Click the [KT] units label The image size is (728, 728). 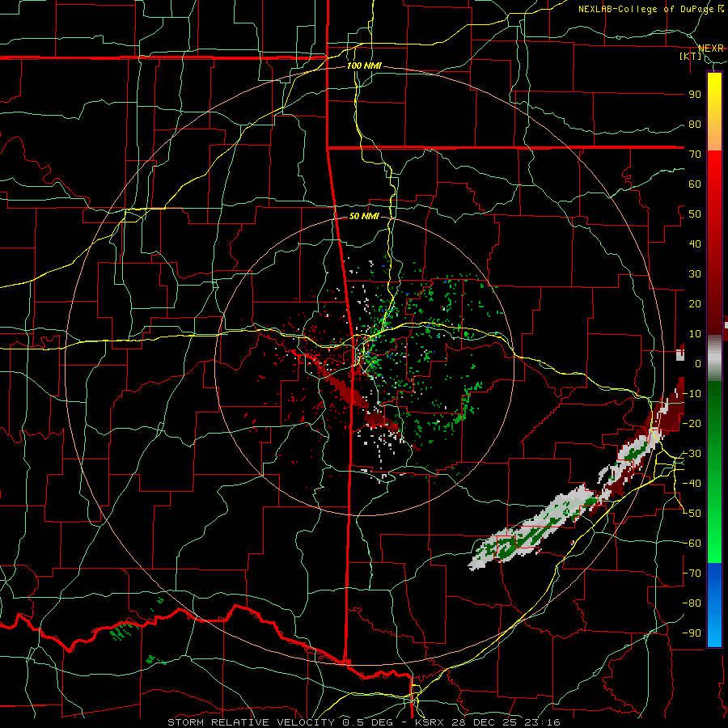690,56
